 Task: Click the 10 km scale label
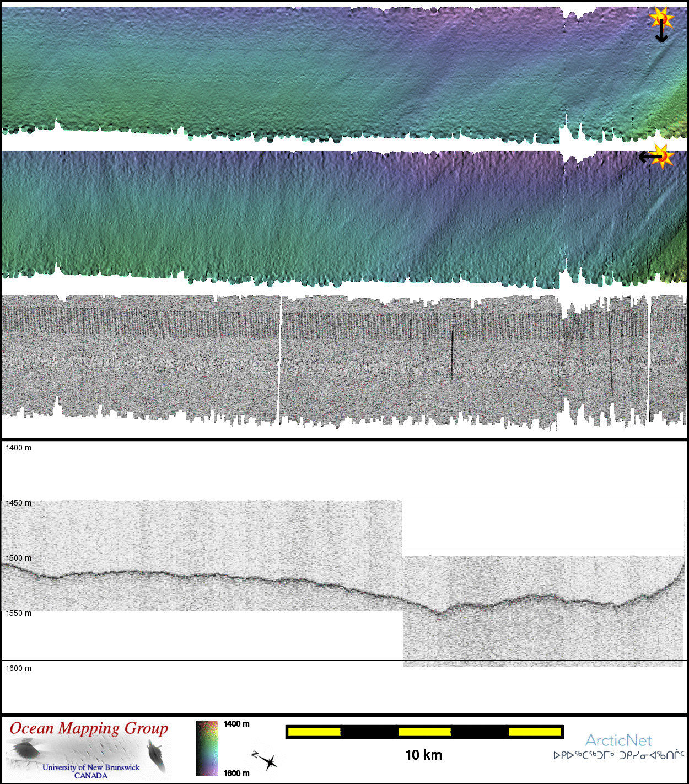[x=423, y=755]
